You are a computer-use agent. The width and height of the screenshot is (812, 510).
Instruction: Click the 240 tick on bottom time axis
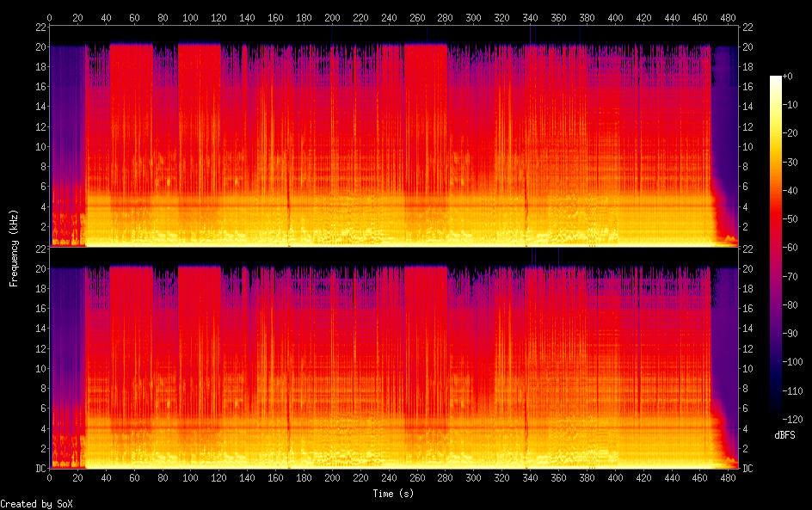(389, 477)
